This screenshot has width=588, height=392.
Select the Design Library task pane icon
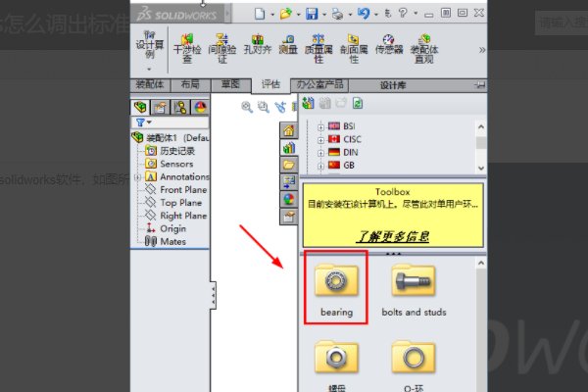289,148
